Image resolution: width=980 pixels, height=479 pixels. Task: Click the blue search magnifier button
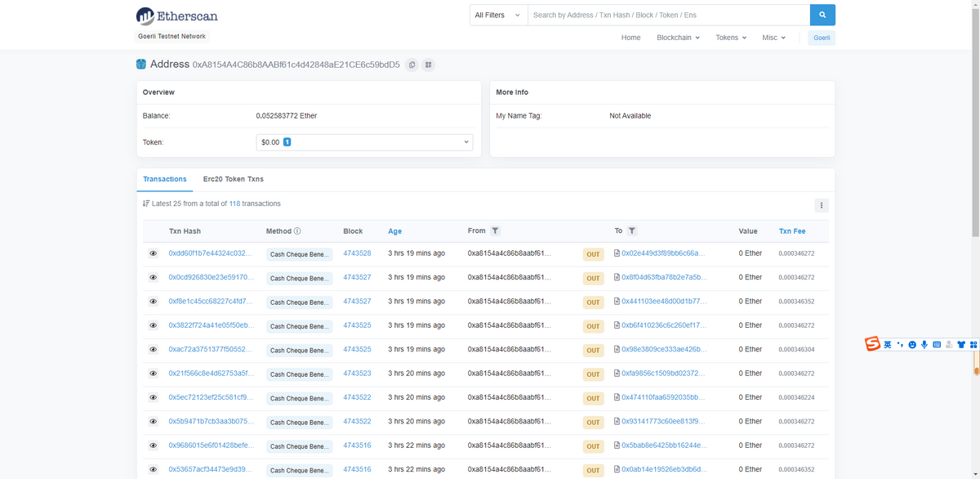(x=822, y=15)
